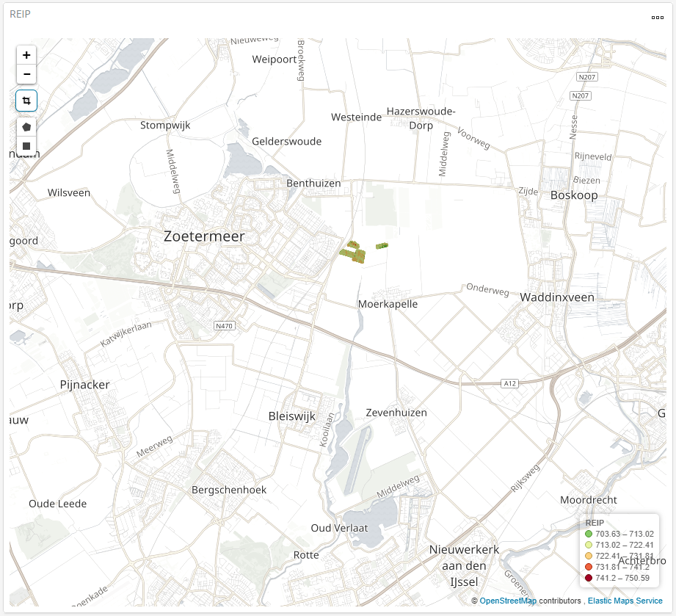
Task: Click the Zevenhuizen map label
Action: 396,413
